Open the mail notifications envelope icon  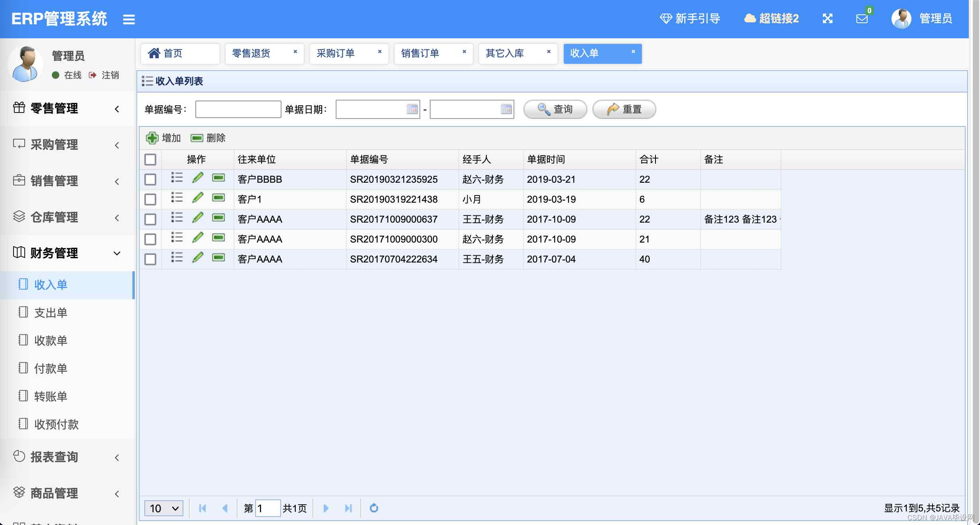pos(862,19)
